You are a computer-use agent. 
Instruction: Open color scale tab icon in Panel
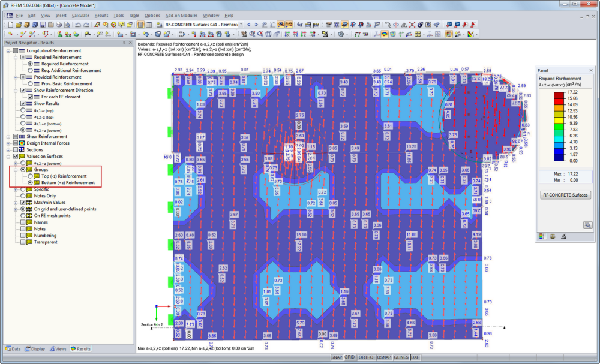click(541, 237)
